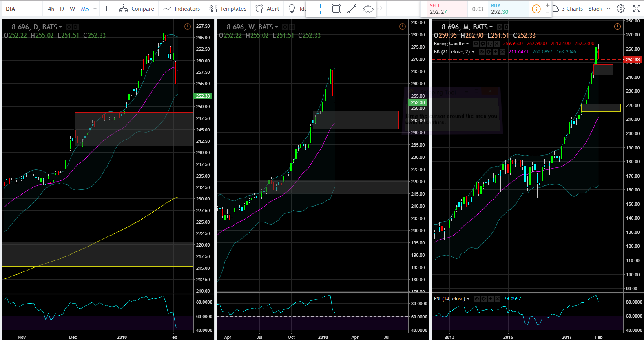The height and width of the screenshot is (340, 644).
Task: Click warning icon on daily chart
Action: tap(188, 27)
